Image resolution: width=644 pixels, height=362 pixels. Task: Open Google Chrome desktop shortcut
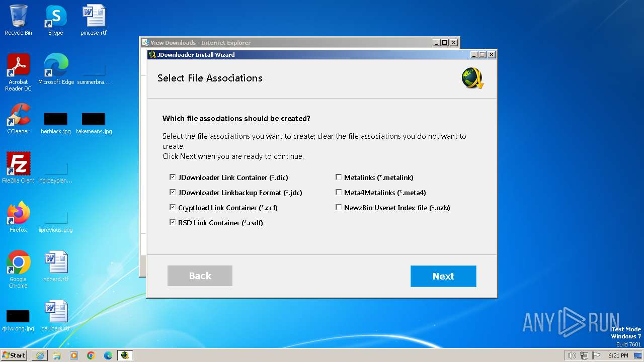click(x=18, y=269)
